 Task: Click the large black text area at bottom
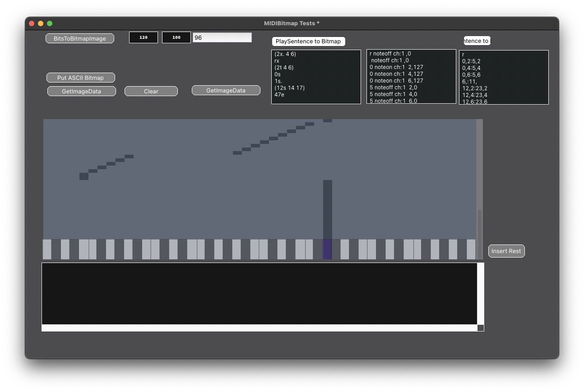(x=260, y=293)
